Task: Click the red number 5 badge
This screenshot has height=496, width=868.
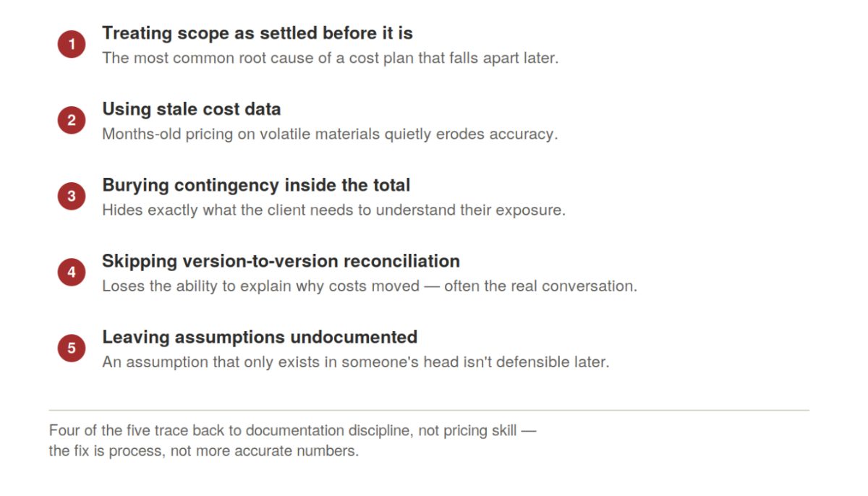Action: pyautogui.click(x=72, y=349)
